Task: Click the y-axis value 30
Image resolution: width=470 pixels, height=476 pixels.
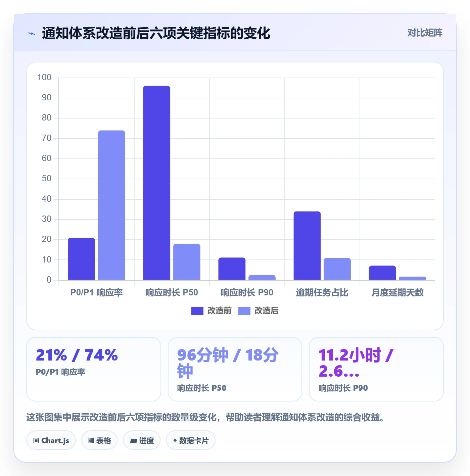Action: [x=47, y=219]
